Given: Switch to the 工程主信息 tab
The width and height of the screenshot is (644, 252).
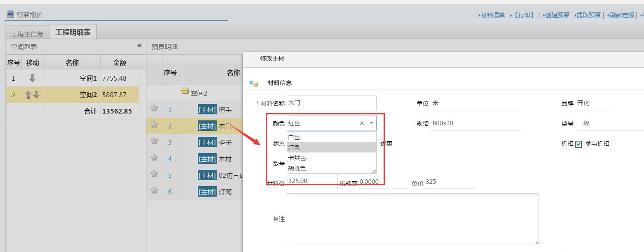Looking at the screenshot, I should pyautogui.click(x=27, y=34).
